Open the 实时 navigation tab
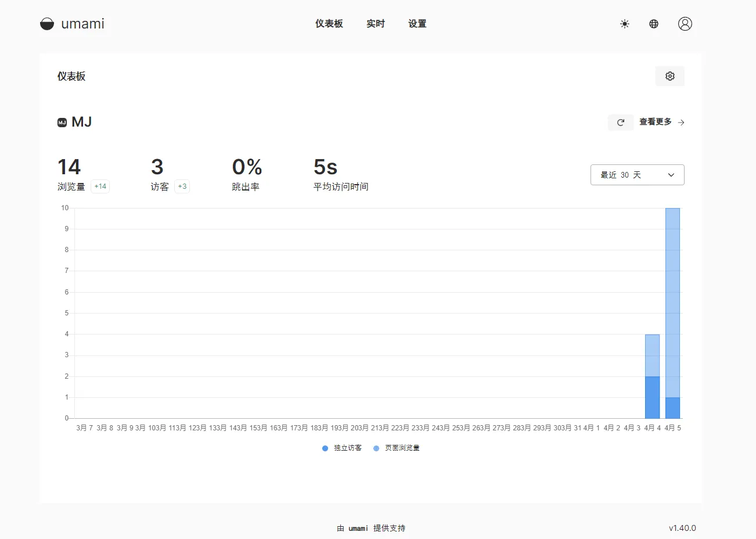This screenshot has width=756, height=539. tap(376, 24)
